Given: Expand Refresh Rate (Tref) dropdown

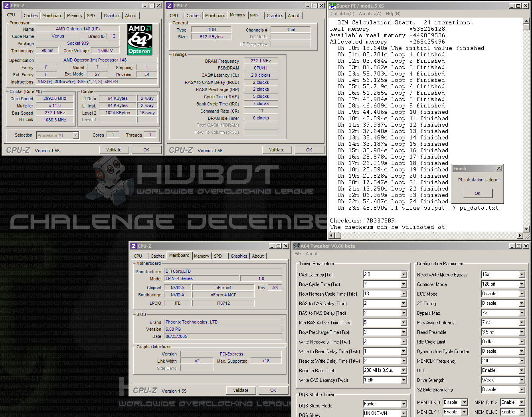Looking at the screenshot, I should (x=404, y=371).
